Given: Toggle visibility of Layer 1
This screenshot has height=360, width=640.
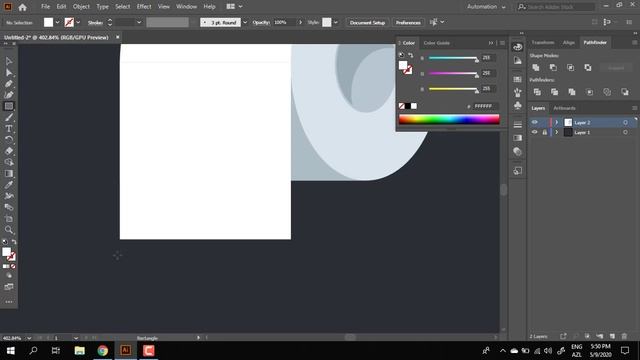Looking at the screenshot, I should (534, 132).
